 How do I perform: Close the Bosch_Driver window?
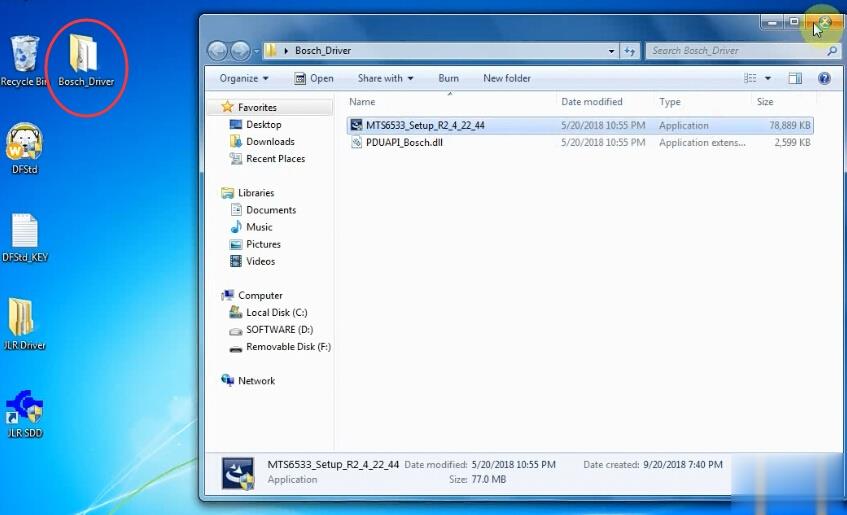[x=824, y=22]
